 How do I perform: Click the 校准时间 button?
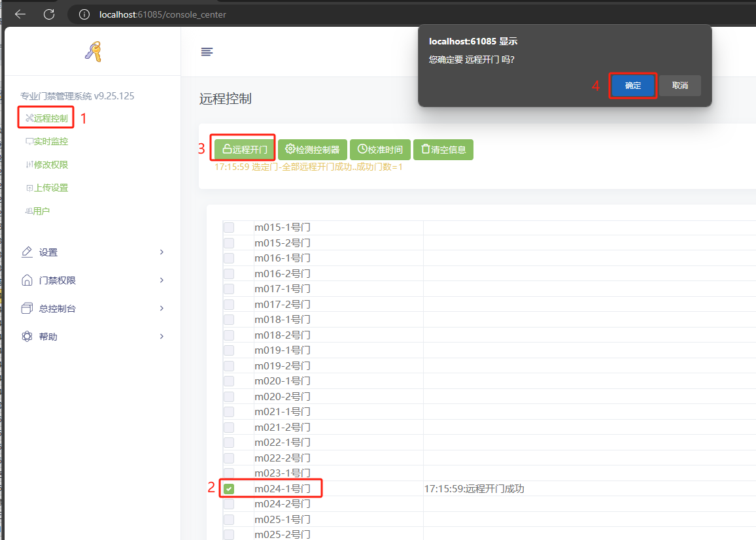tap(380, 150)
